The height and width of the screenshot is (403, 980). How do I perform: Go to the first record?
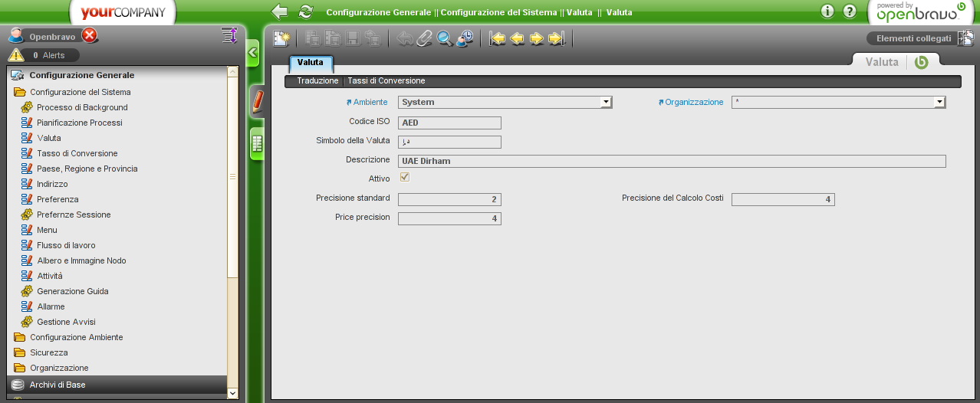tap(498, 38)
